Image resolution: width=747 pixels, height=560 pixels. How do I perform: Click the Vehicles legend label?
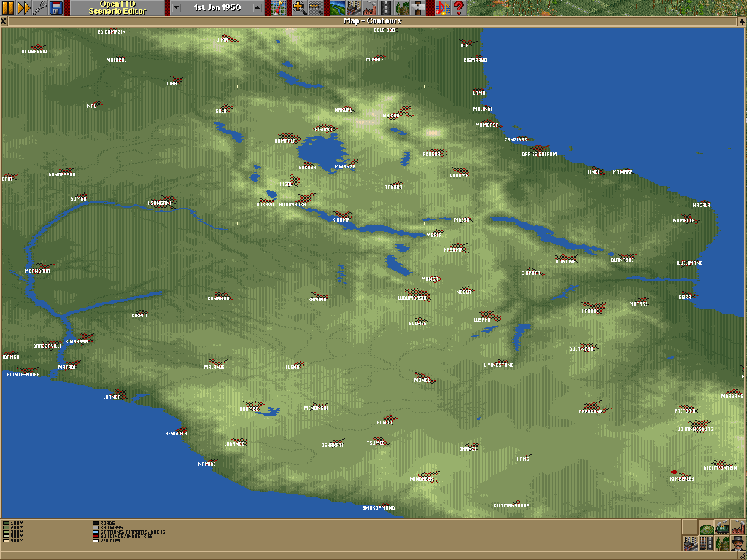110,541
